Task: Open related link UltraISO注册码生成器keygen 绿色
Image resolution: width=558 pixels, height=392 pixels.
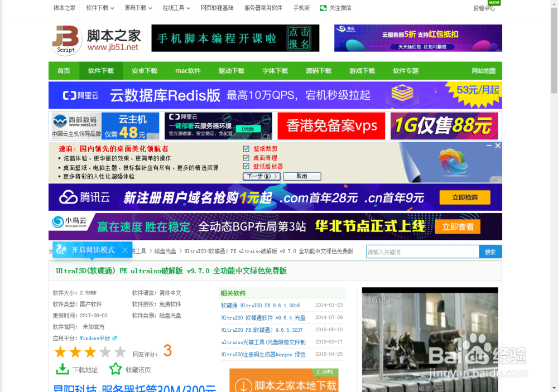Action: point(263,354)
